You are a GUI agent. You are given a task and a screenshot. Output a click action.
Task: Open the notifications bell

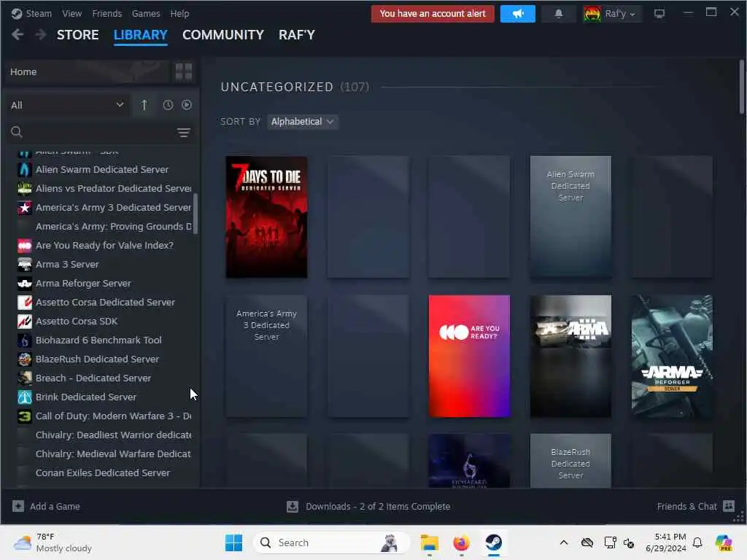click(x=559, y=14)
